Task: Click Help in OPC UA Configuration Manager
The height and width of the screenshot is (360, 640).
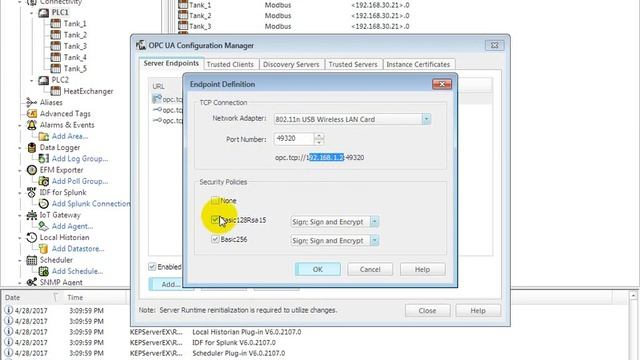Action: [x=478, y=311]
